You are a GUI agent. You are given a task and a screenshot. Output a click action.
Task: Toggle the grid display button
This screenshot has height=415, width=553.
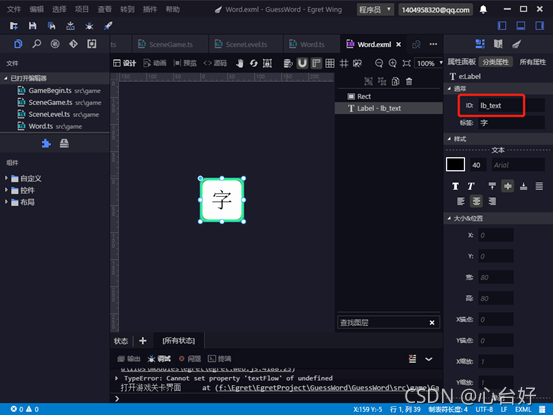pyautogui.click(x=330, y=63)
